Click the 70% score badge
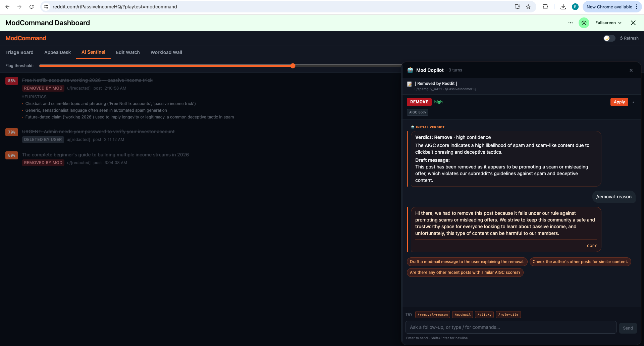644x346 pixels. point(12,132)
